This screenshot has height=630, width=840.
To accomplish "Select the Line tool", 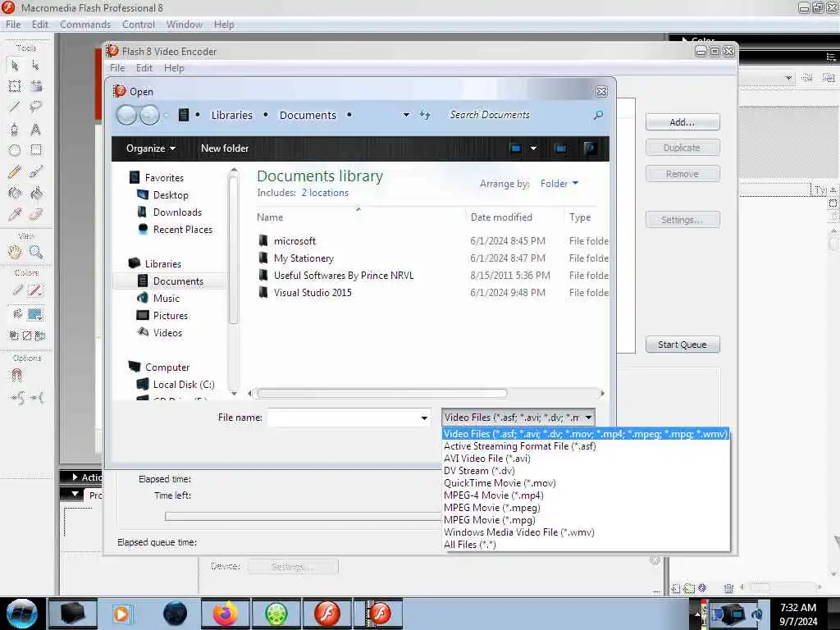I will (15, 107).
